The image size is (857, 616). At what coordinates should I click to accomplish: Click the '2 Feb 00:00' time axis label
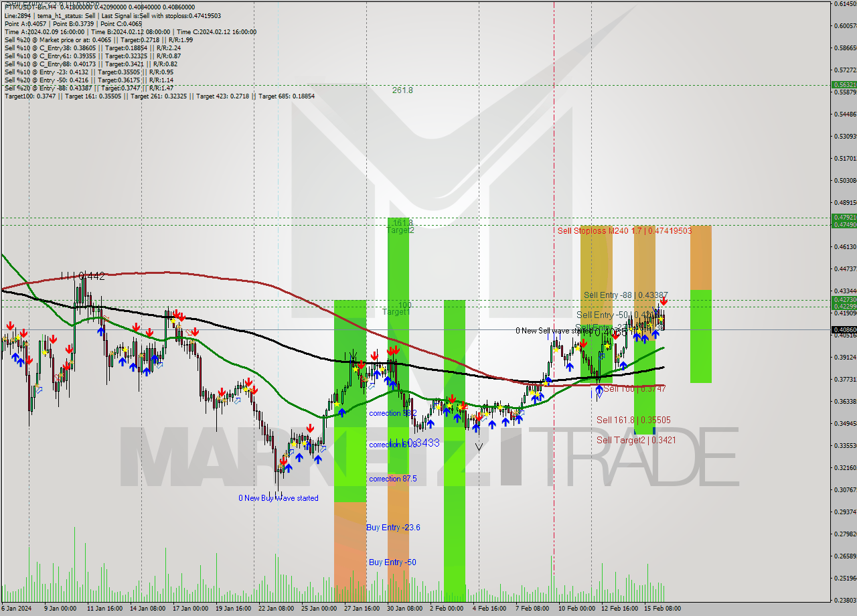coord(447,609)
